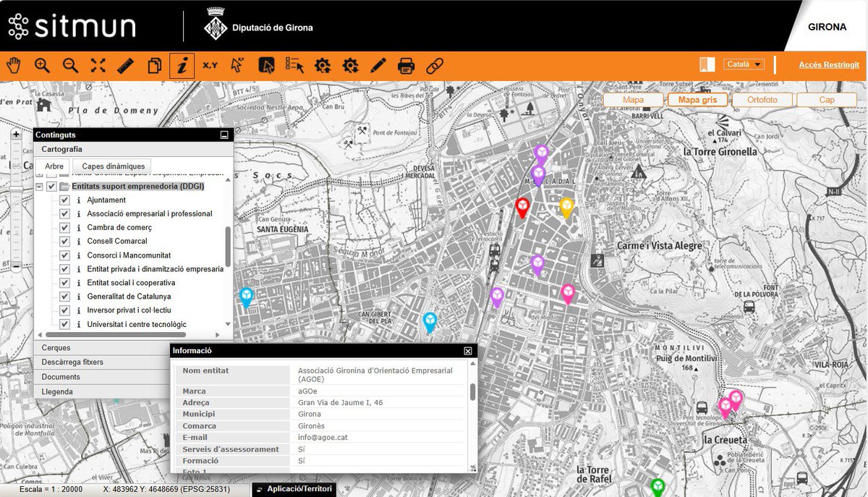Toggle the information query tool
The height and width of the screenshot is (497, 868).
tap(182, 66)
